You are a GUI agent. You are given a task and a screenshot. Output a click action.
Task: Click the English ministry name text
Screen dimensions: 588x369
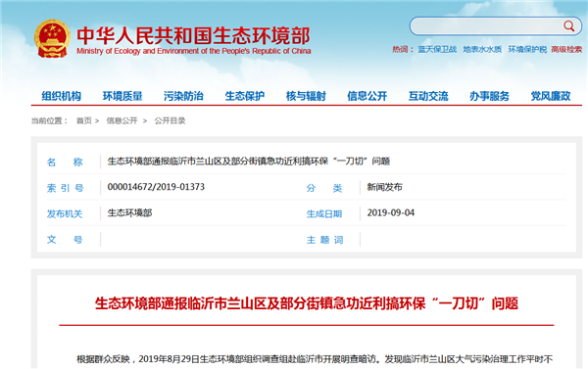coord(193,51)
